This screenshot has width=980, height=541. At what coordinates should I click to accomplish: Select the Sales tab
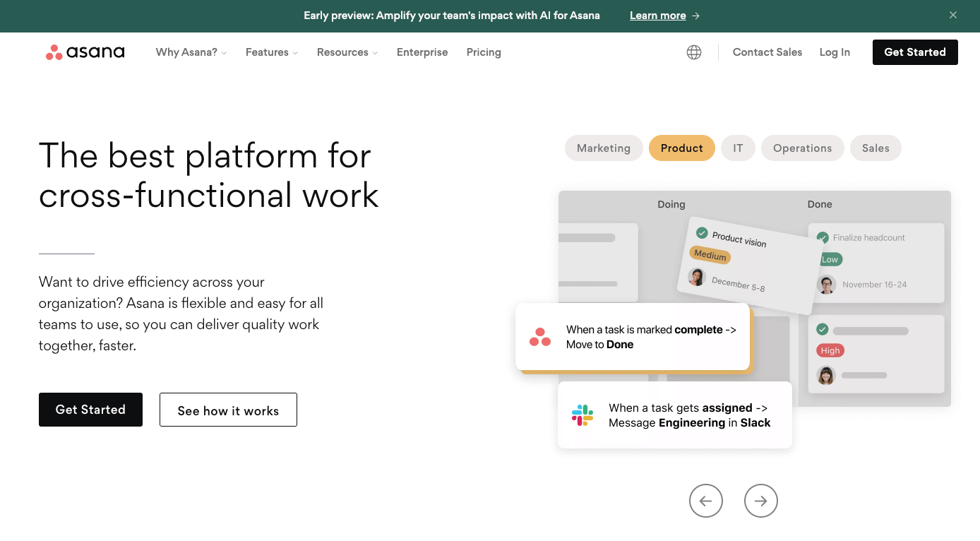[876, 148]
